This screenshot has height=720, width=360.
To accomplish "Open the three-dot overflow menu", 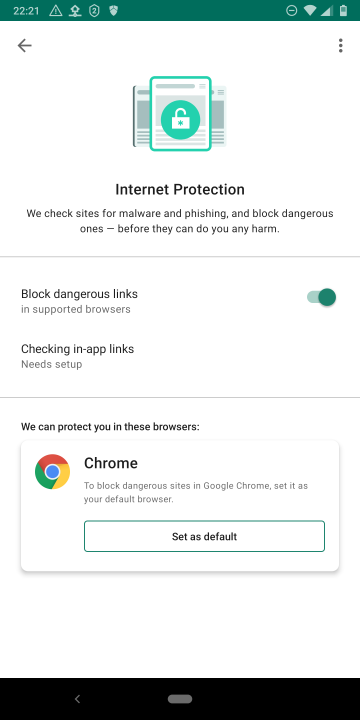I will tap(340, 45).
